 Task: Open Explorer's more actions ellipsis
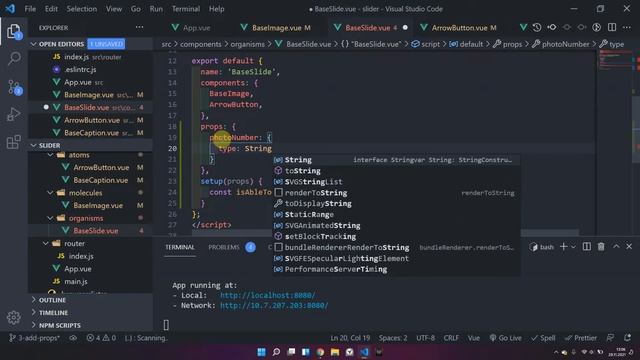point(140,27)
